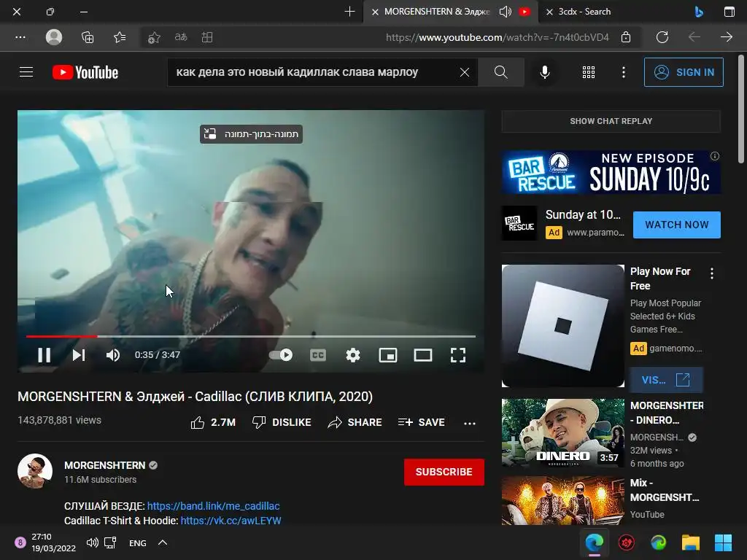Click the DISLIKE button
The image size is (747, 560).
282,422
